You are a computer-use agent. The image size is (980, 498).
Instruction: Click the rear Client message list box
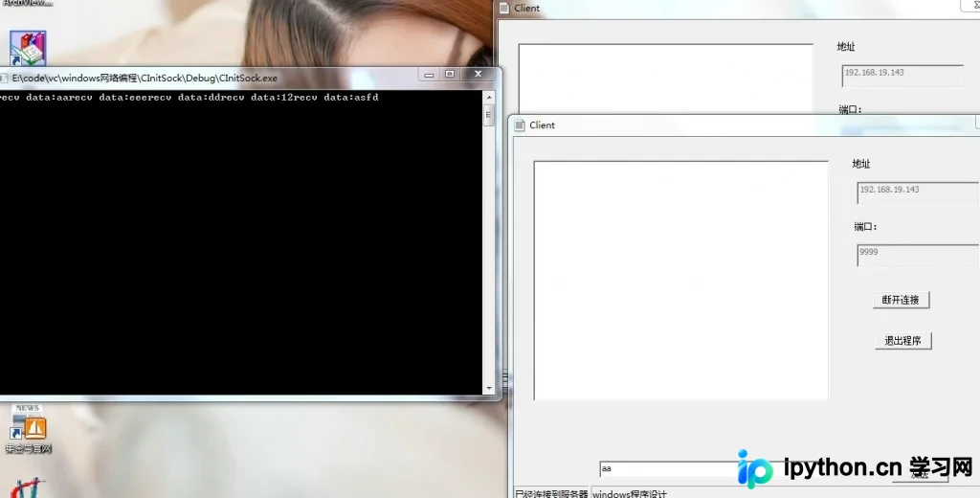[x=666, y=79]
